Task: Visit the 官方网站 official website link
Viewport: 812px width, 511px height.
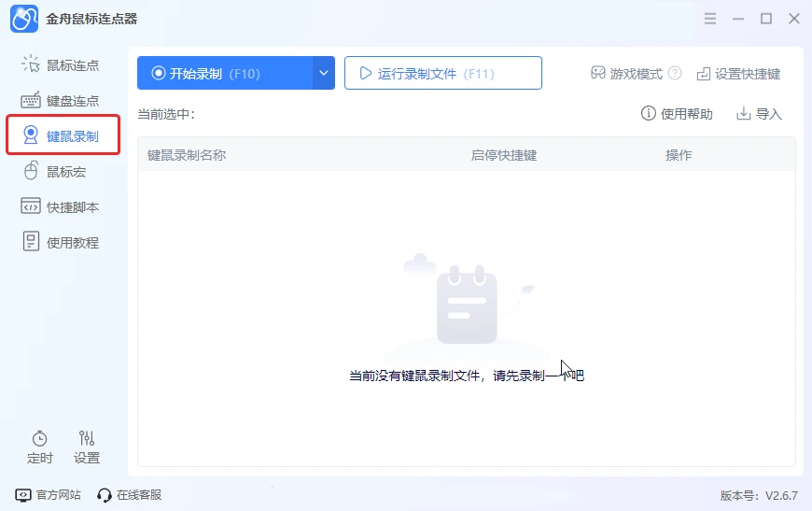Action: click(49, 495)
